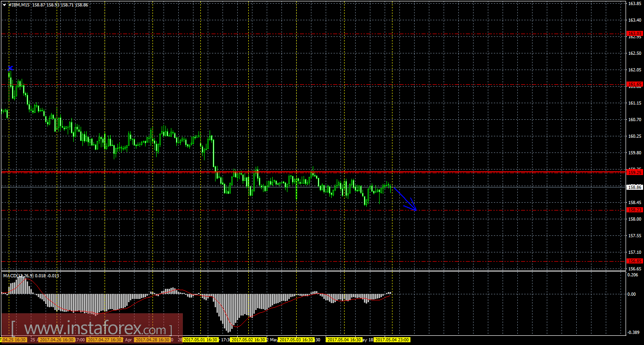Click the red 156.85 price level tag
644x345 pixels.
coord(635,261)
